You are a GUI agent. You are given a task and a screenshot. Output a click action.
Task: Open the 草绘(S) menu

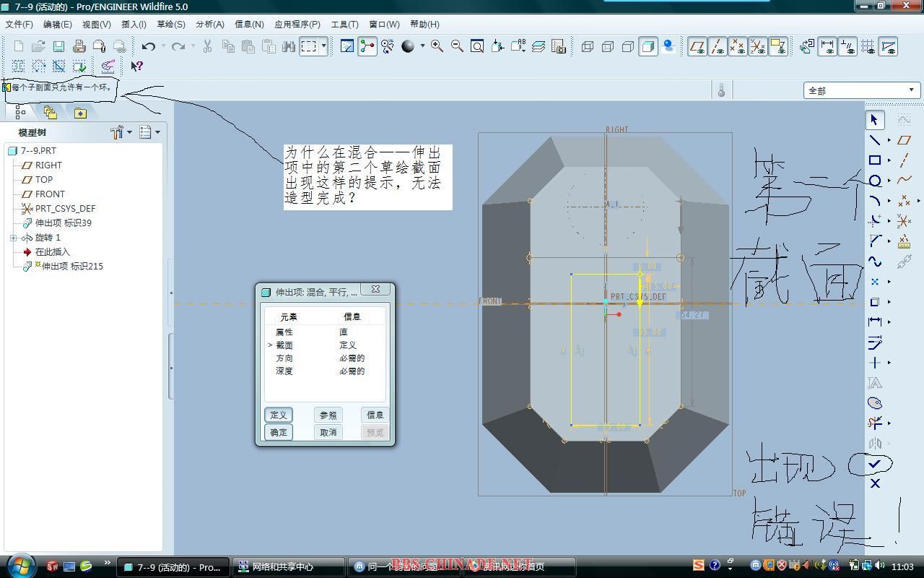click(x=171, y=25)
